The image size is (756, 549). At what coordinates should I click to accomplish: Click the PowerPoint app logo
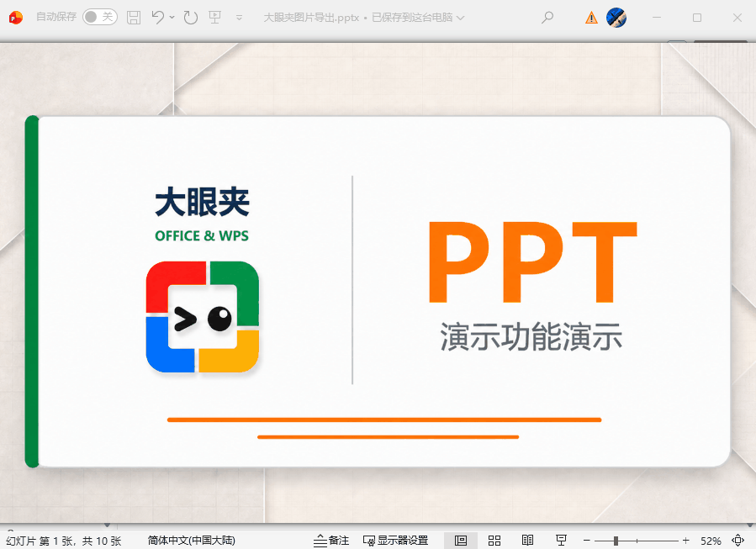click(x=15, y=18)
